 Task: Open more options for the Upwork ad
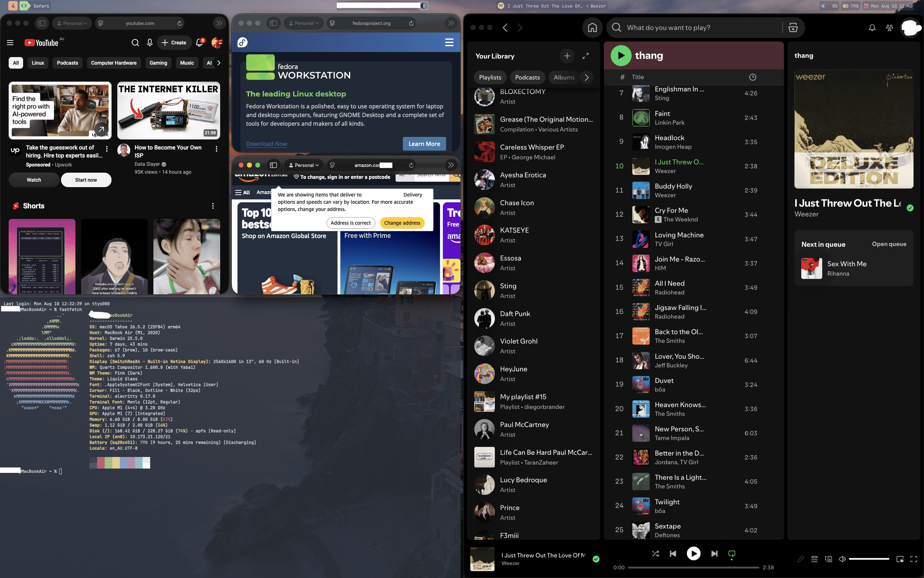pos(107,149)
